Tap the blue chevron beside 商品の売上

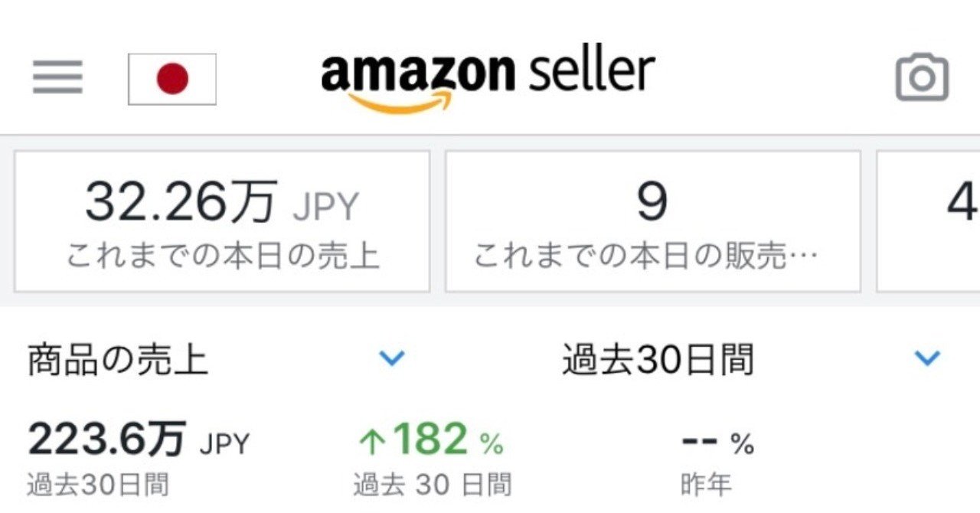393,357
